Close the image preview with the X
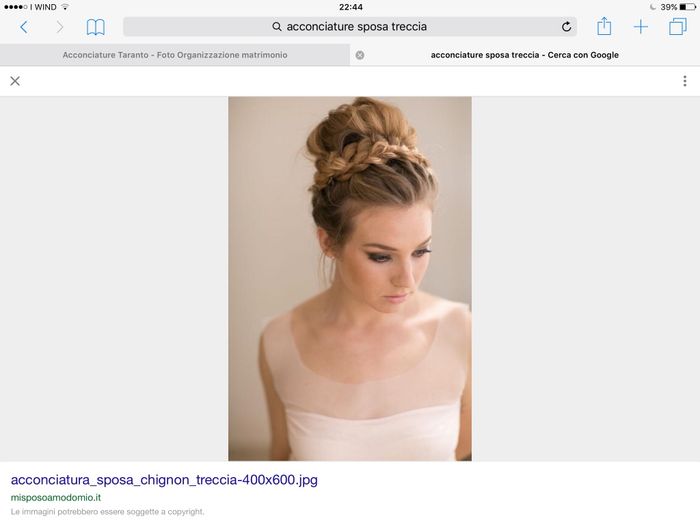The width and height of the screenshot is (700, 525). (15, 81)
